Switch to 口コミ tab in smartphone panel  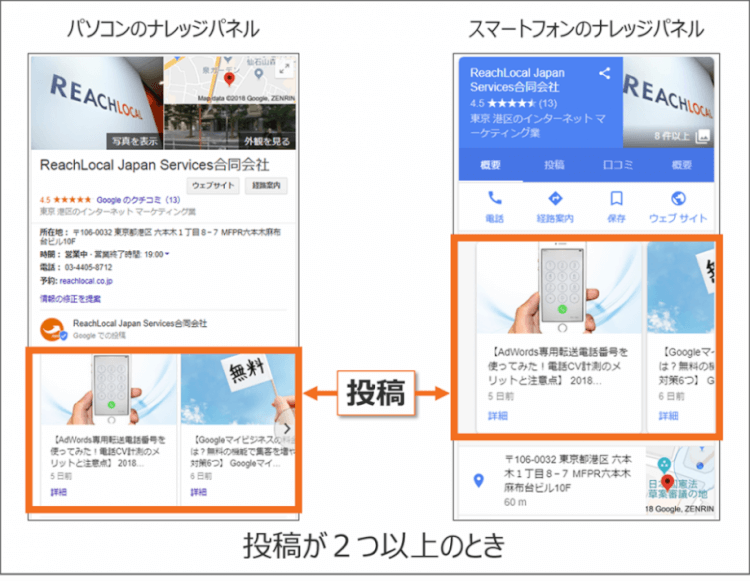618,165
